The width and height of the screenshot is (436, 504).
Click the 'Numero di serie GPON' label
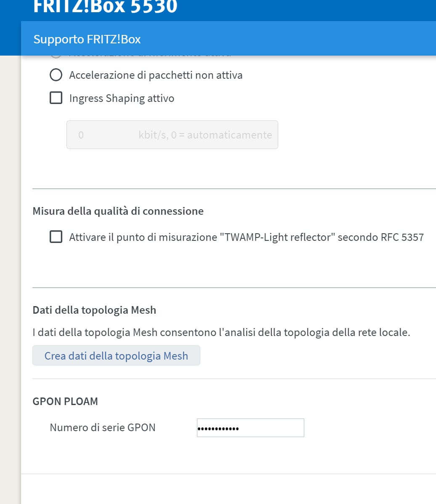[x=103, y=428]
